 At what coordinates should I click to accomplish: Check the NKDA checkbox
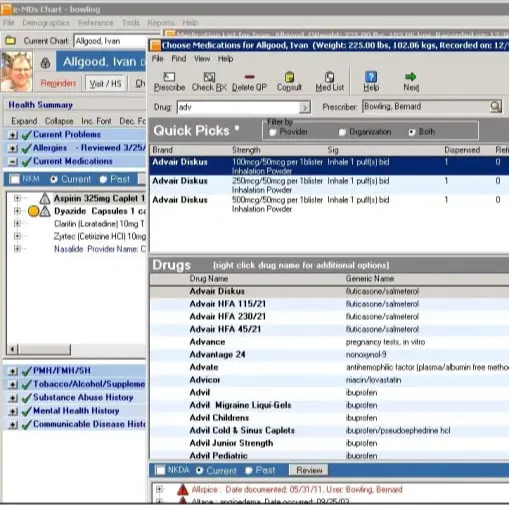[160, 470]
